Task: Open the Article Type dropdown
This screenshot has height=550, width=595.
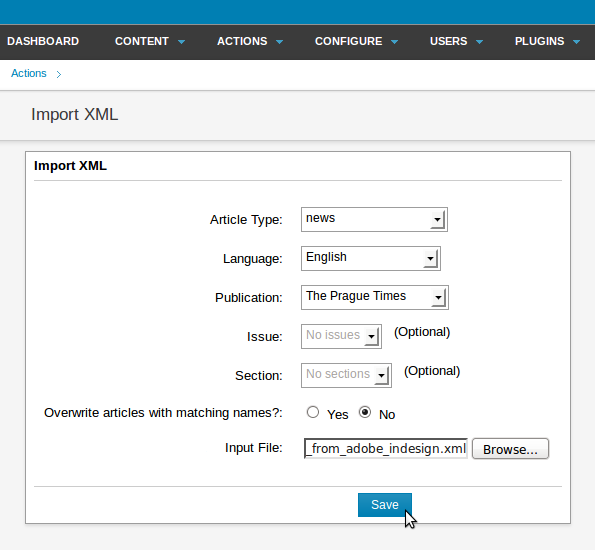Action: (x=374, y=219)
